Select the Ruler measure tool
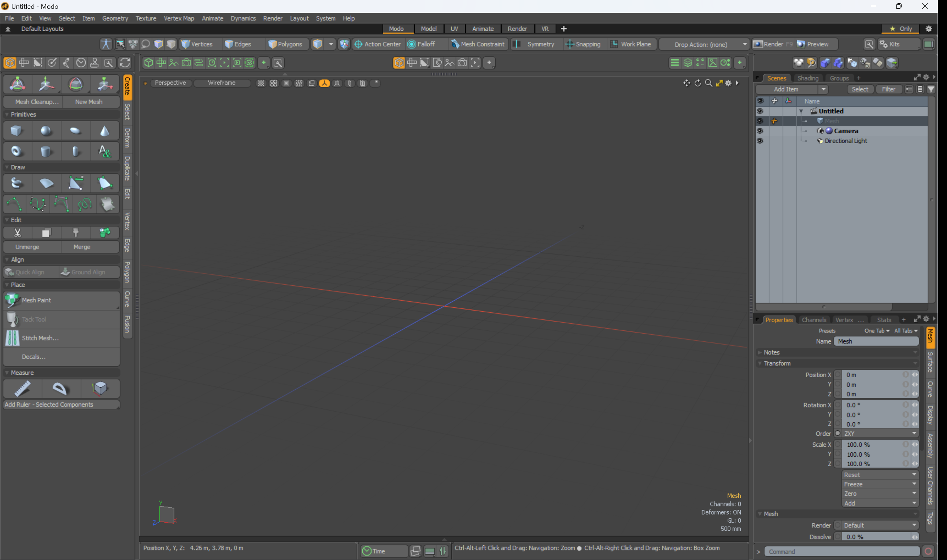 point(22,388)
